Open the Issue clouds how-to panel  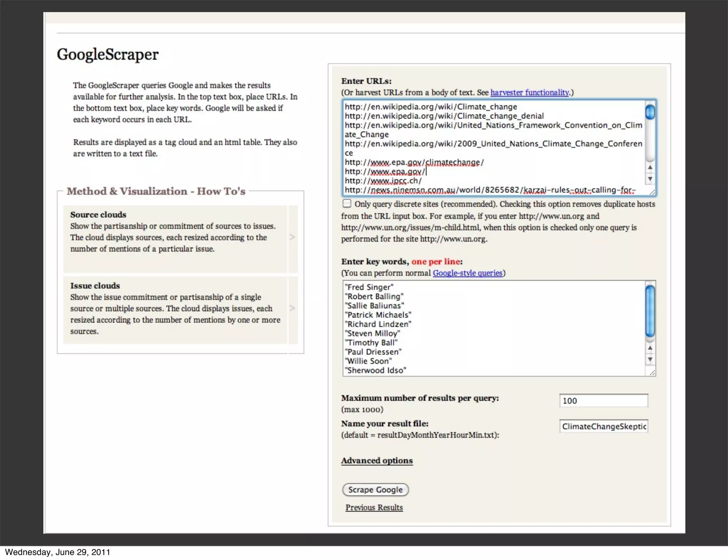coord(175,309)
